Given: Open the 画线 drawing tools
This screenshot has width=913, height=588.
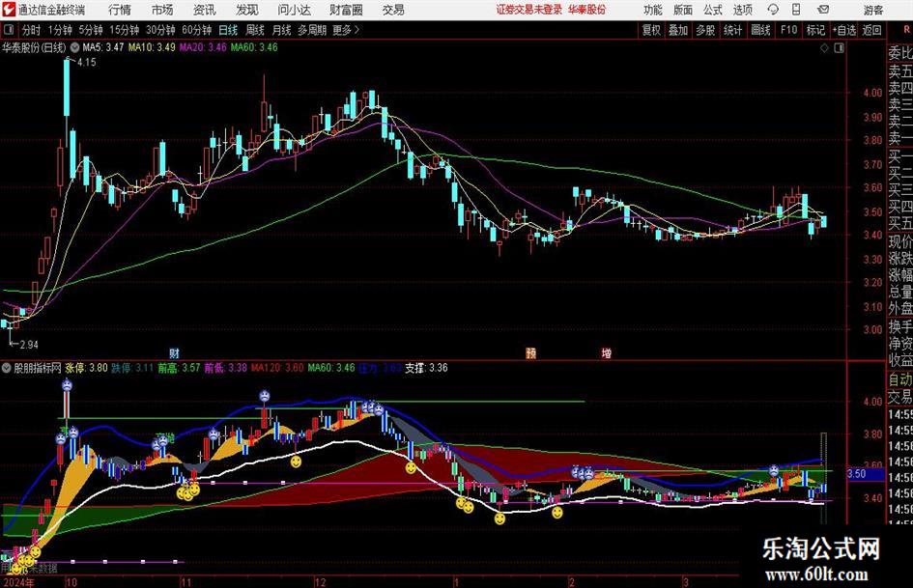Looking at the screenshot, I should [760, 30].
